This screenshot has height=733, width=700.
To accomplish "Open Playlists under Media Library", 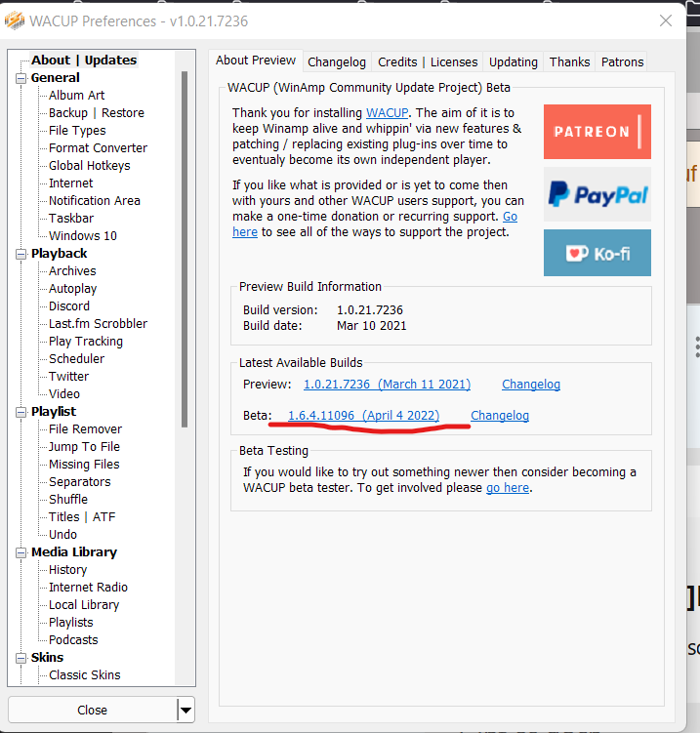I will (x=71, y=623).
